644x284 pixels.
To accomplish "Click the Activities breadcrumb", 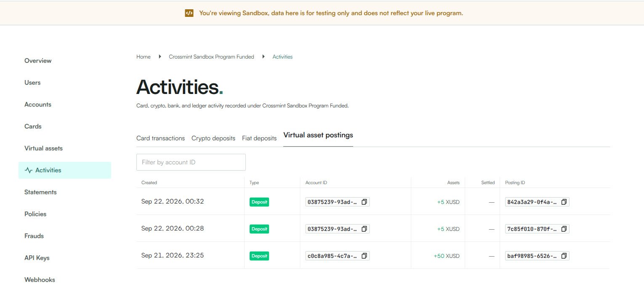I will tap(282, 56).
